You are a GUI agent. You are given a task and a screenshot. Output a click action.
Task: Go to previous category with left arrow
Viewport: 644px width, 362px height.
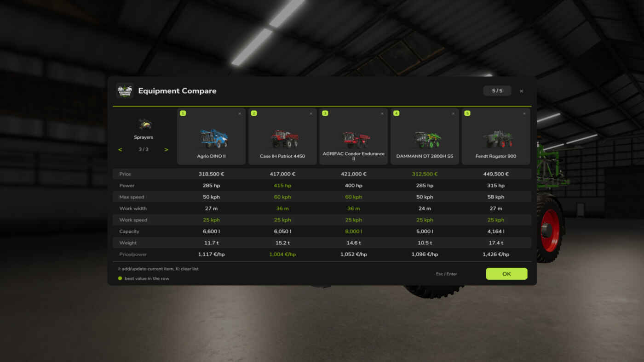coord(120,150)
